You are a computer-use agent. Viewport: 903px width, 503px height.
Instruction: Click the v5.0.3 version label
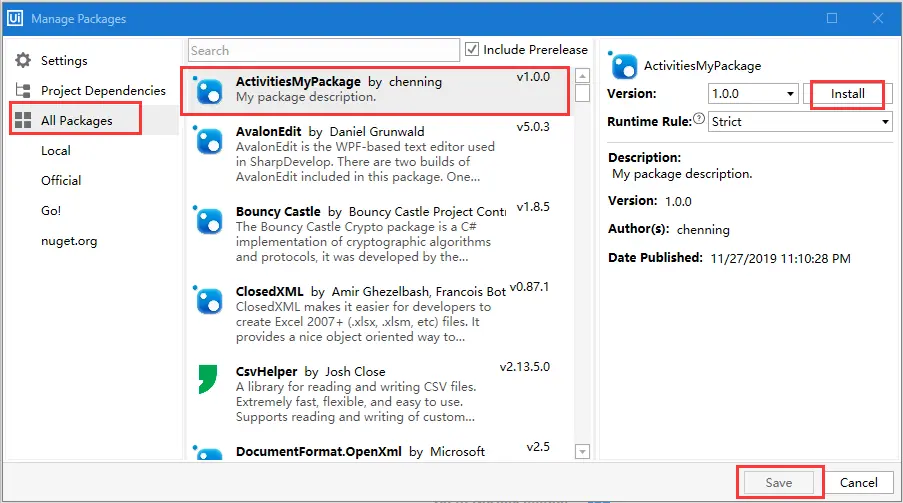533,127
